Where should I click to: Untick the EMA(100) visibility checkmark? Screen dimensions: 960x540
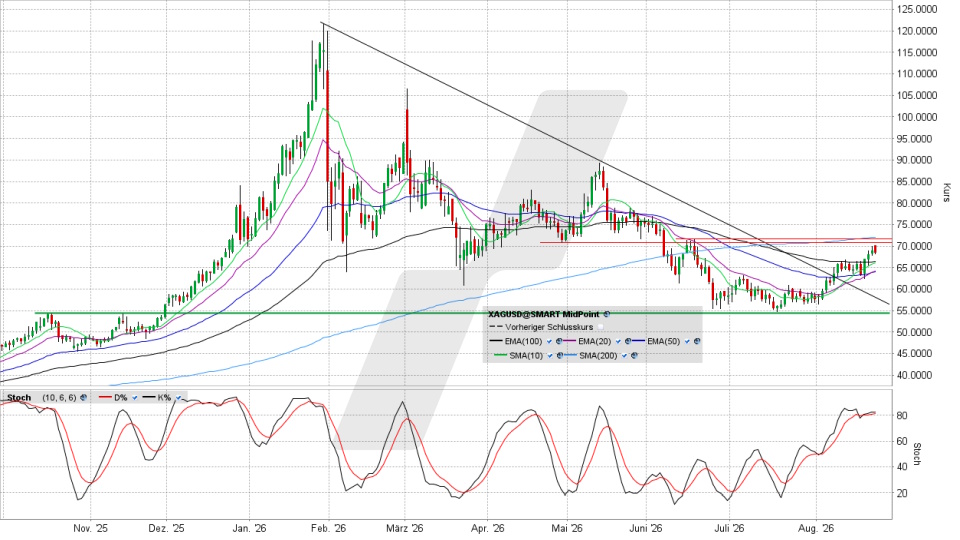549,341
